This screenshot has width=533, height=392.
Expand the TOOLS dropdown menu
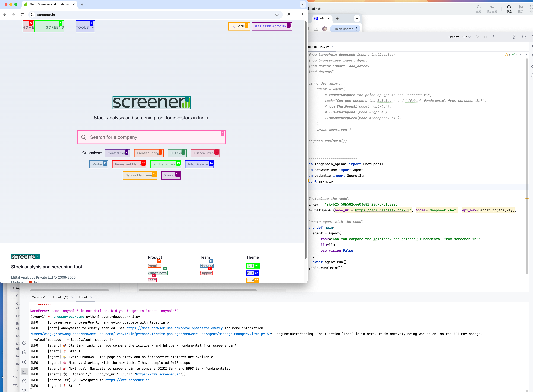(x=85, y=27)
